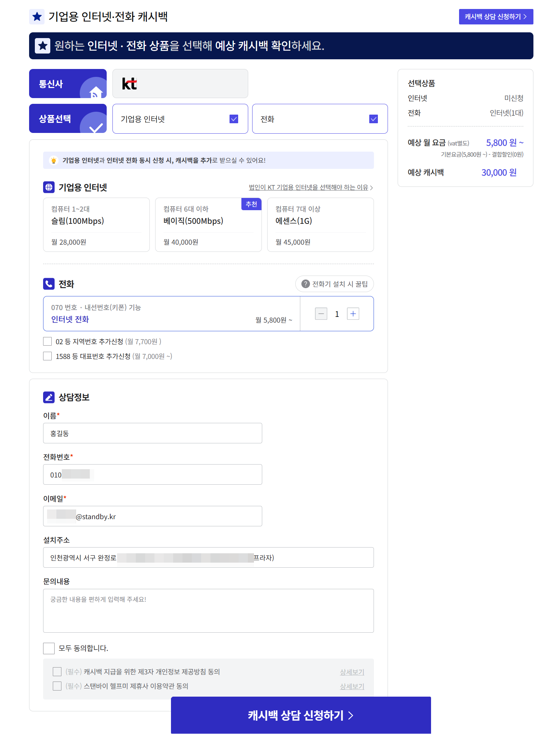Click the pencil icon next to 상담정보 heading
The height and width of the screenshot is (734, 560).
[49, 397]
